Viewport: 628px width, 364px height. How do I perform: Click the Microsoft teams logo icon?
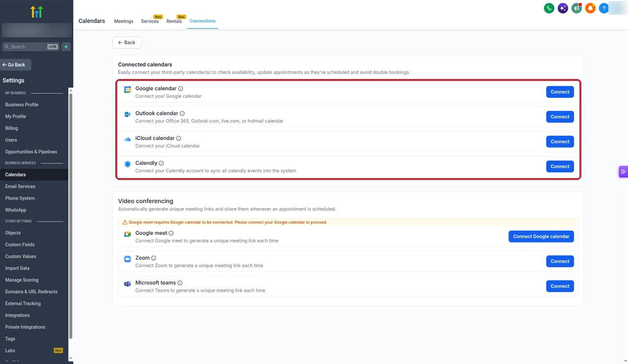coord(128,284)
